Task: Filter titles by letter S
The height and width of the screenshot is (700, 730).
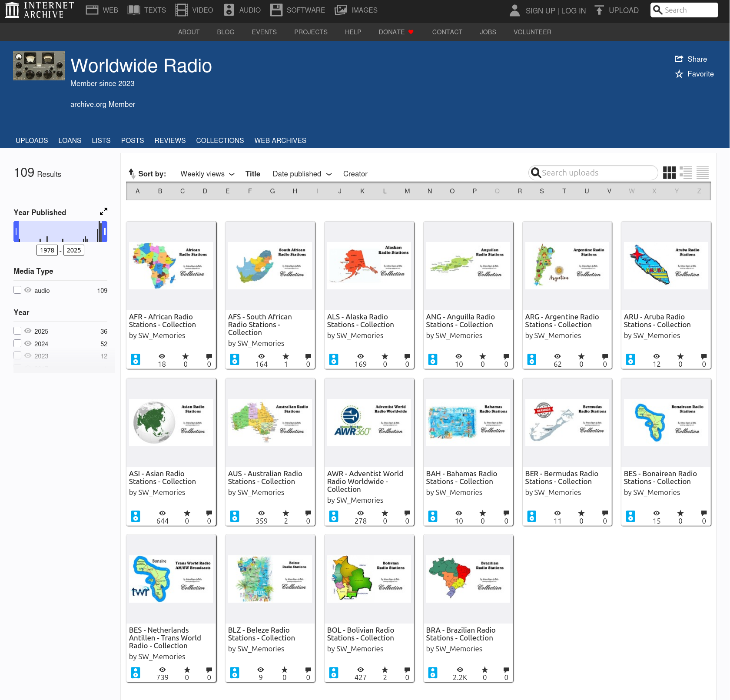Action: [x=541, y=191]
